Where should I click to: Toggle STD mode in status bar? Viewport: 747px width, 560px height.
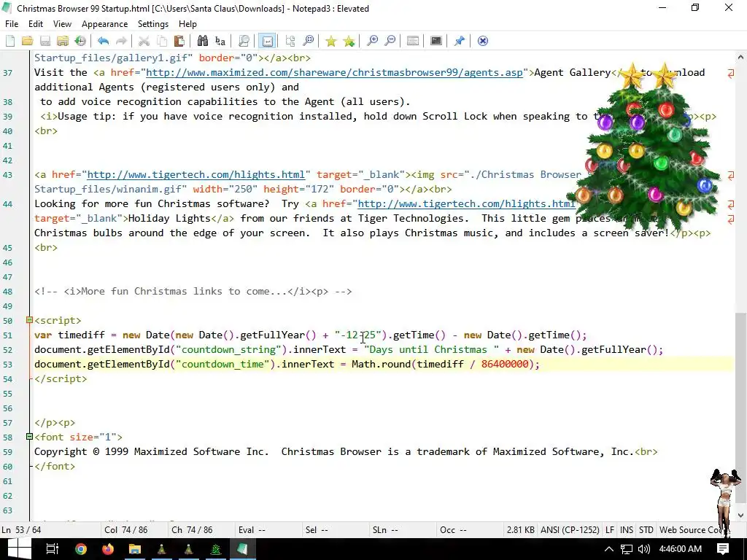pyautogui.click(x=646, y=530)
